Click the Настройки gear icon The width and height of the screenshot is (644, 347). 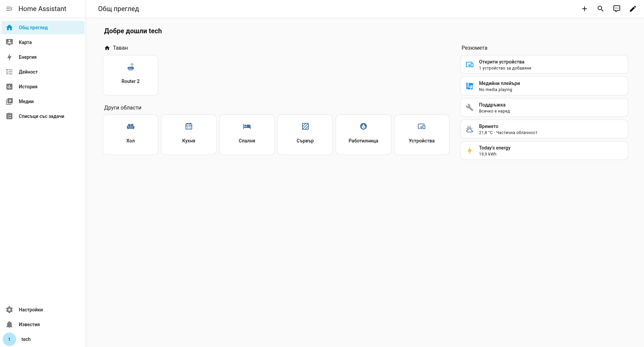click(x=9, y=310)
